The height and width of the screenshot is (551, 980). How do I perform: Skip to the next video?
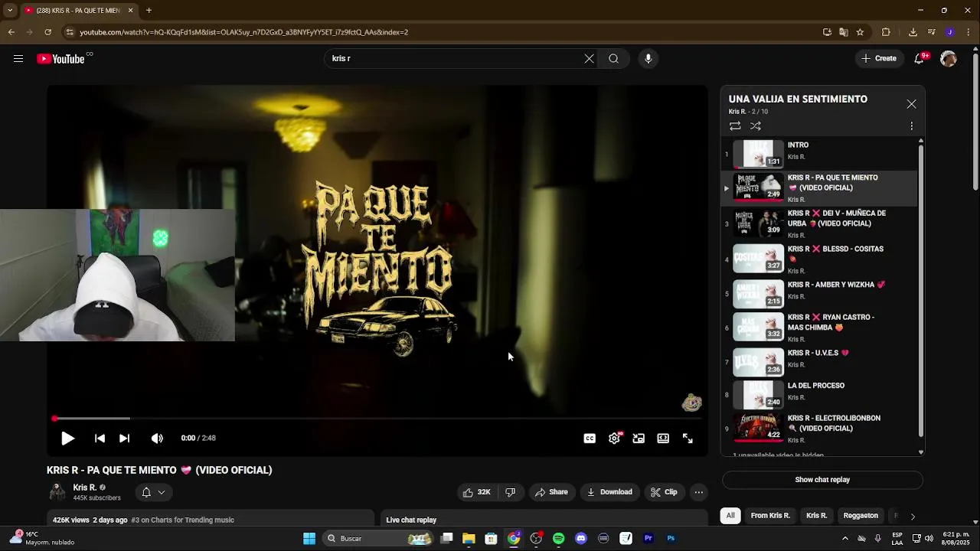(x=124, y=439)
